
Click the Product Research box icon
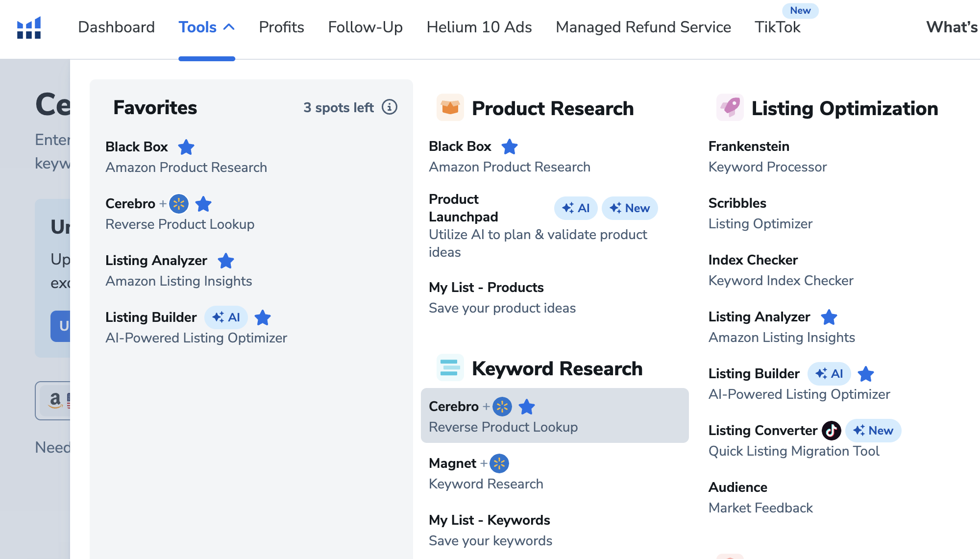450,107
